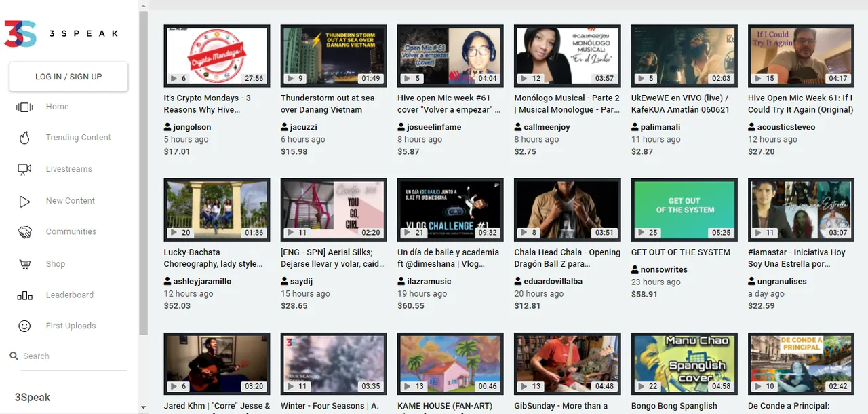The width and height of the screenshot is (868, 414).
Task: Go to Livestreams section
Action: [69, 169]
